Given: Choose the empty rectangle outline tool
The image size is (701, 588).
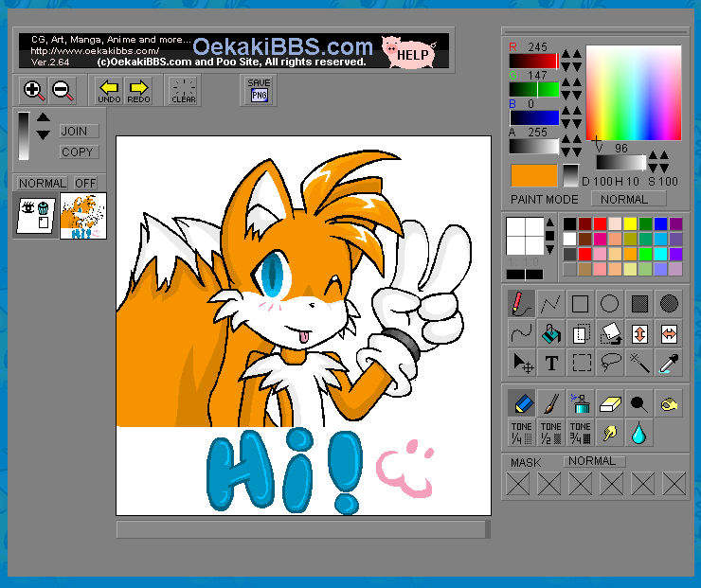Looking at the screenshot, I should 581,304.
